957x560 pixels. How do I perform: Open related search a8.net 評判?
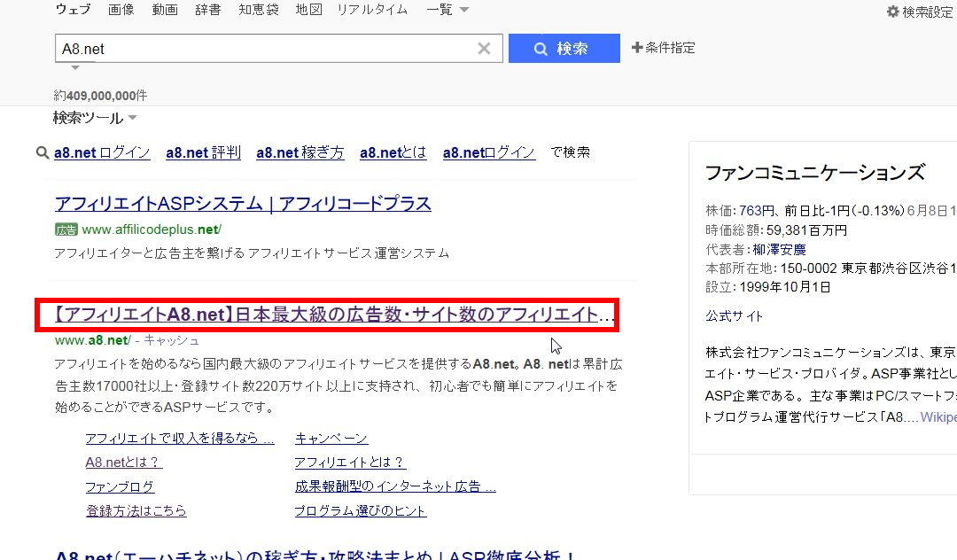[203, 152]
